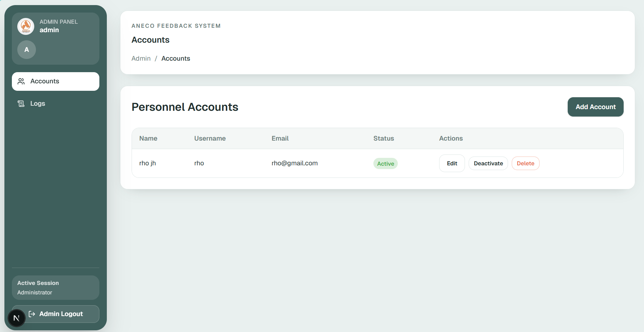Screen dimensions: 644x332
Task: Click the Name column header
Action: click(x=148, y=139)
